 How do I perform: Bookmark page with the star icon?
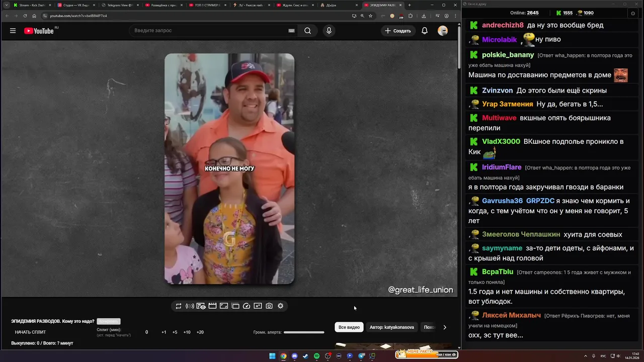(x=371, y=16)
